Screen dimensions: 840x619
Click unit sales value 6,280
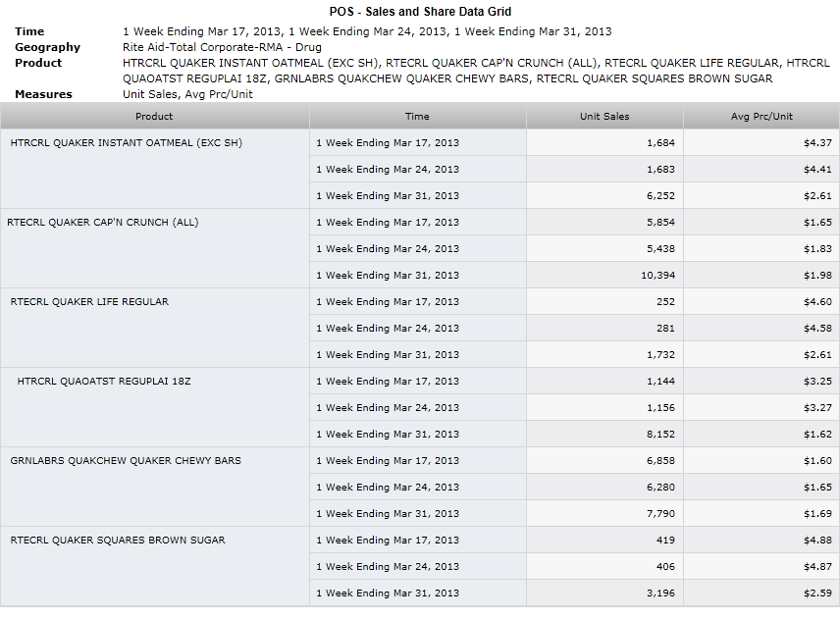(x=660, y=488)
